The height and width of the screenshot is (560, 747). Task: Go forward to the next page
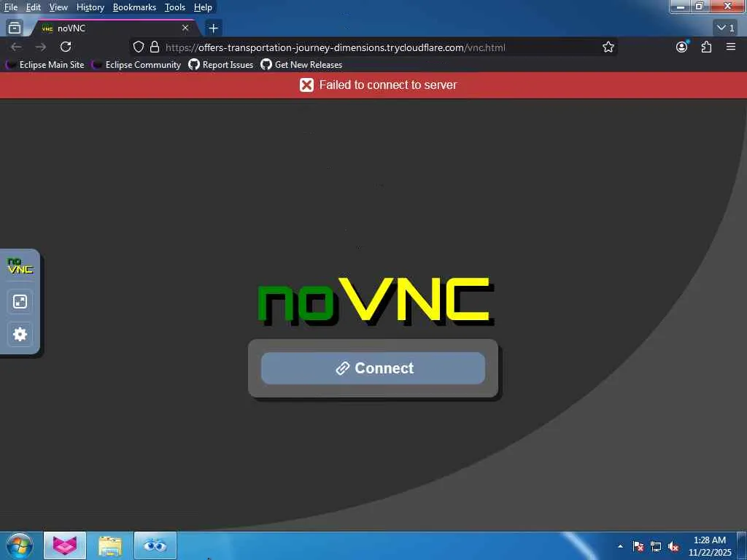41,47
